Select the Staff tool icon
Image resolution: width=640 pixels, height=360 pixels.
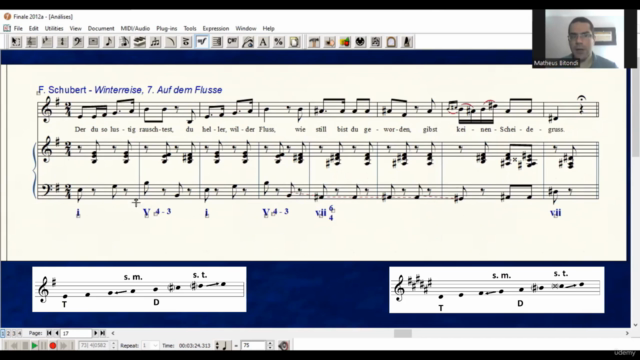coord(31,42)
